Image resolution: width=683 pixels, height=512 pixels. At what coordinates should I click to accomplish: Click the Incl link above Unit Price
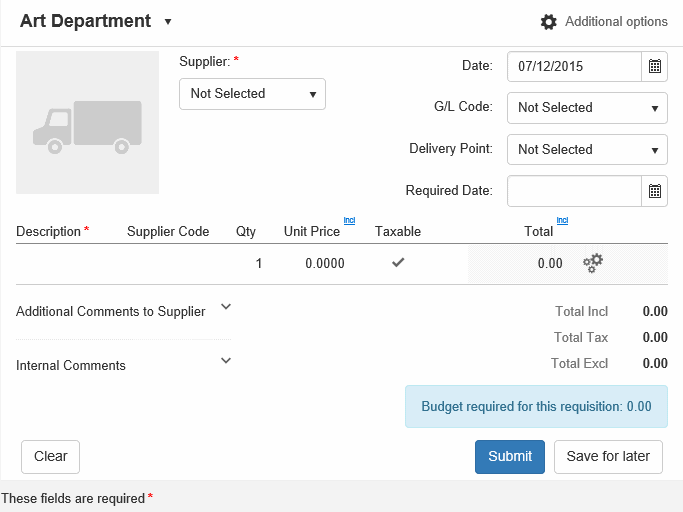click(349, 220)
